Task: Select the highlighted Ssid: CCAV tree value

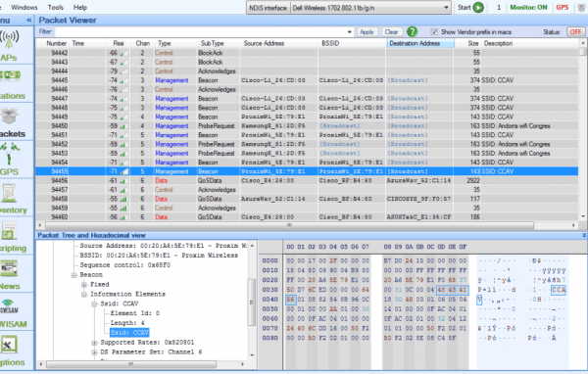Action: coord(129,333)
